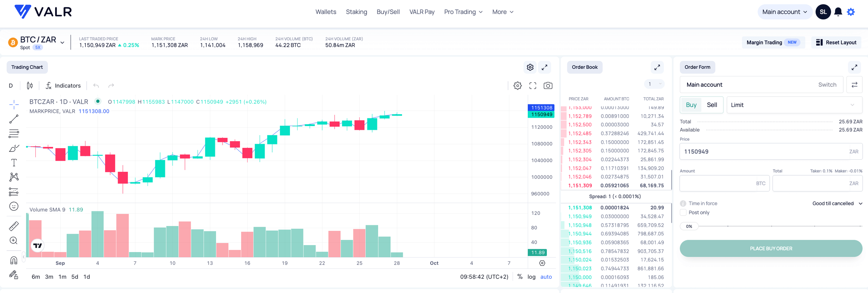Screen dimensions: 868x293
Task: Redo chart action
Action: [111, 85]
